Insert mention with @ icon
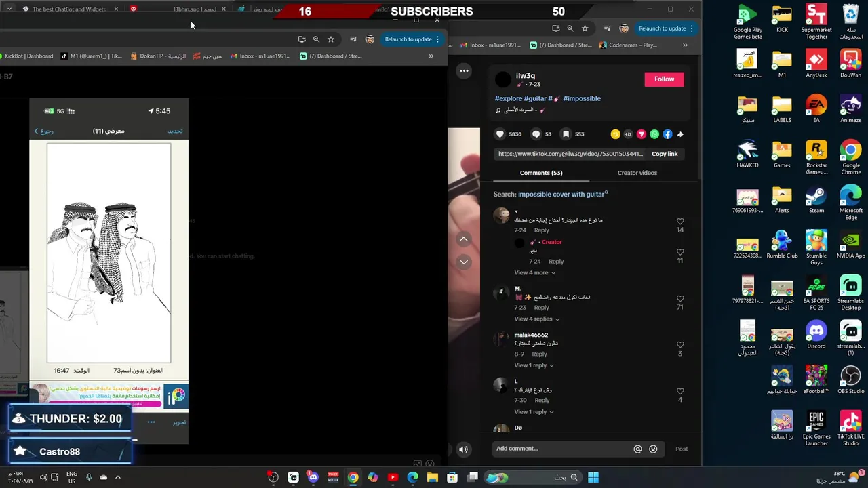 [x=637, y=449]
